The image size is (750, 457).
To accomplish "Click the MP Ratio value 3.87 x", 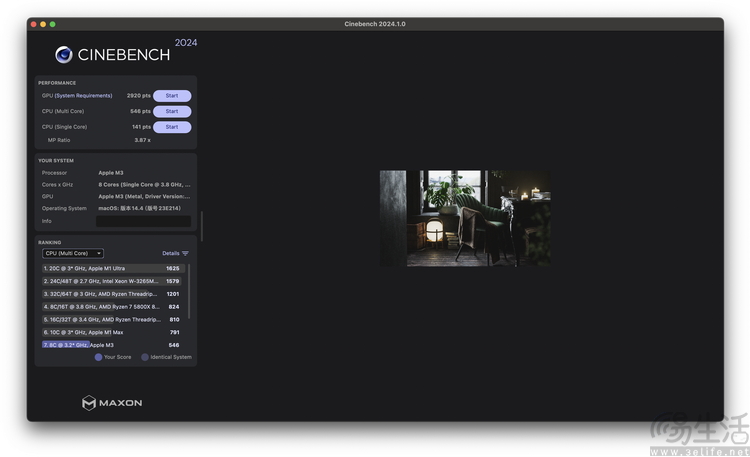I will [x=143, y=140].
